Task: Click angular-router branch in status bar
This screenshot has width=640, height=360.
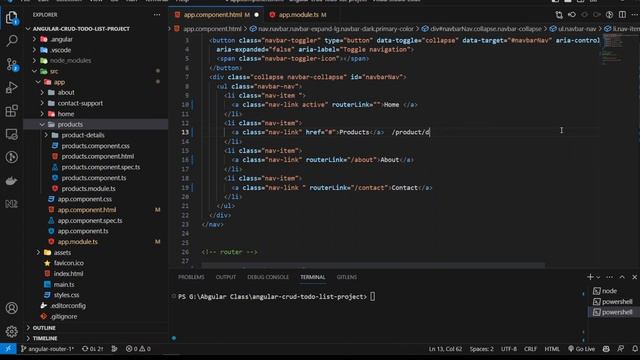Action: (47, 349)
